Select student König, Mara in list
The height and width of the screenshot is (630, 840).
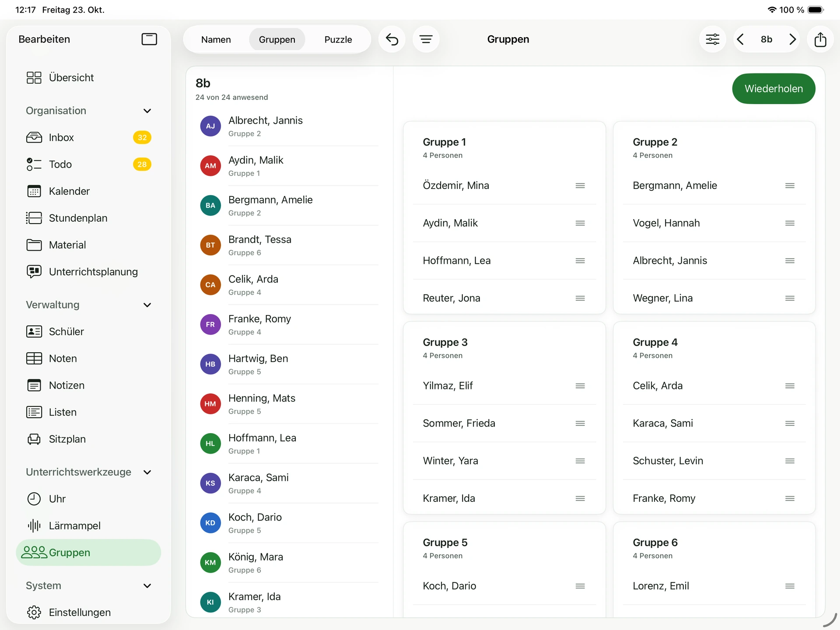point(289,563)
